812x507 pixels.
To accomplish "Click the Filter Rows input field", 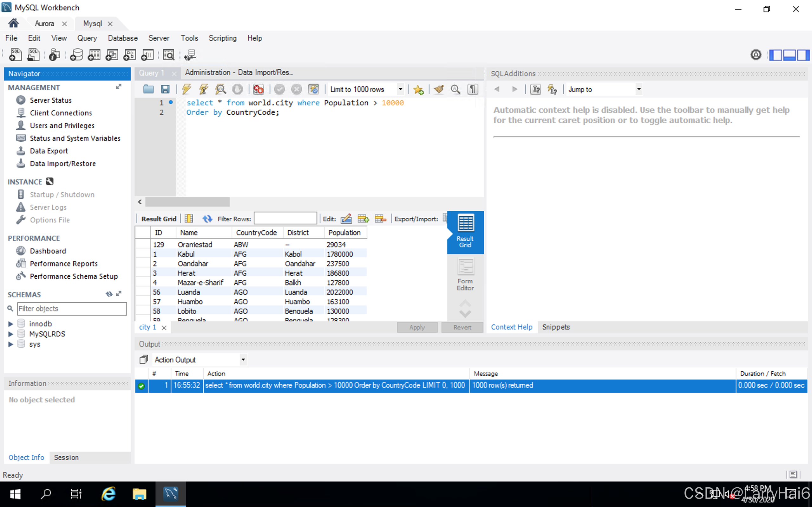I will point(285,219).
